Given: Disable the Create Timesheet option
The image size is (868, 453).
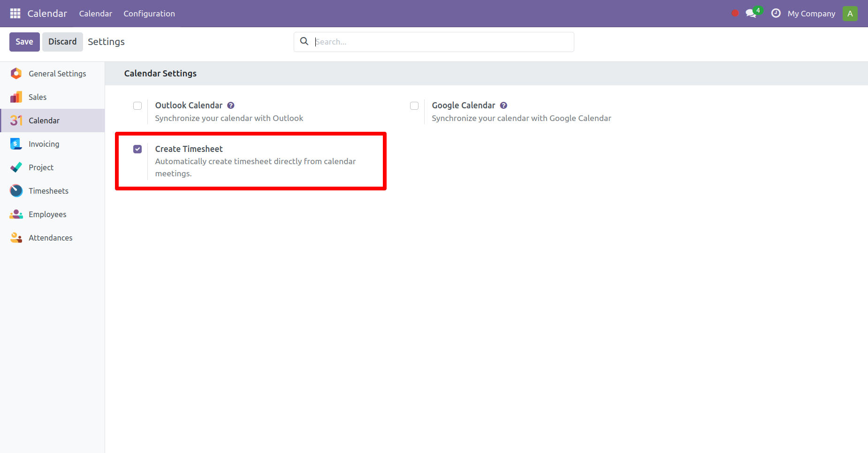Looking at the screenshot, I should [137, 149].
